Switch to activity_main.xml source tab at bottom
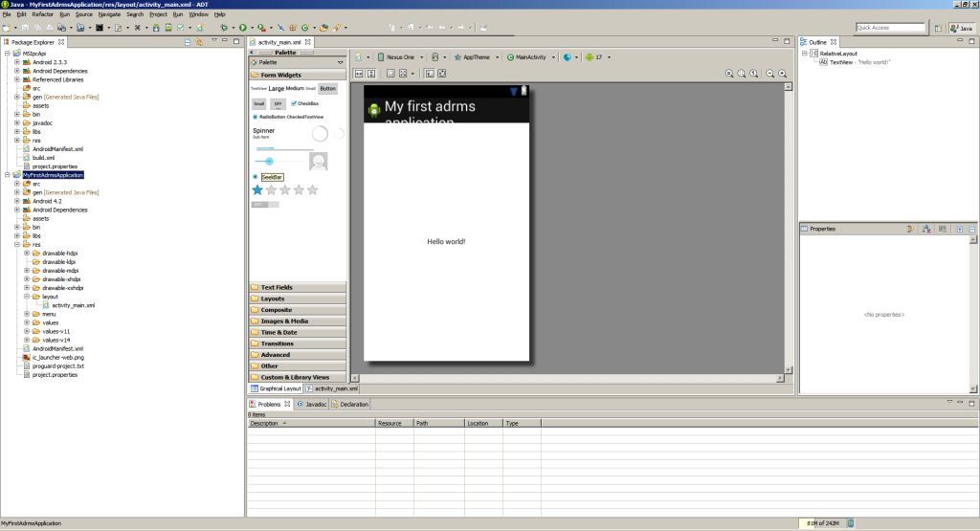This screenshot has width=980, height=531. point(332,388)
